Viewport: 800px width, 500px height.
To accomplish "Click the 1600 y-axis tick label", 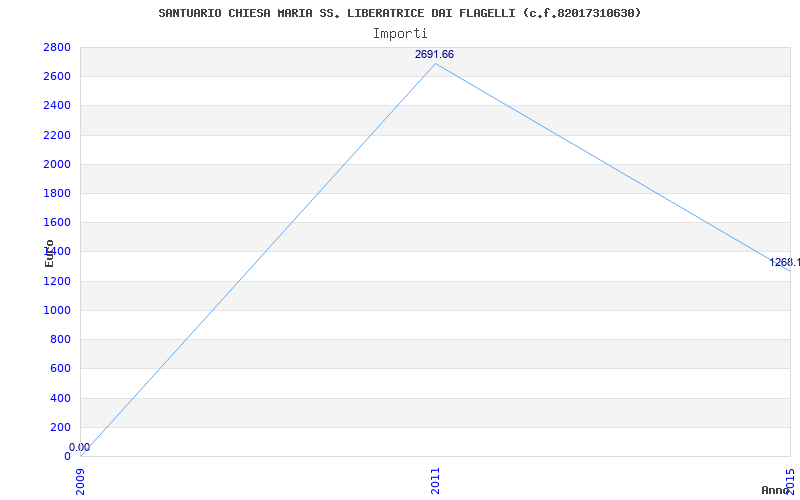I will point(57,222).
